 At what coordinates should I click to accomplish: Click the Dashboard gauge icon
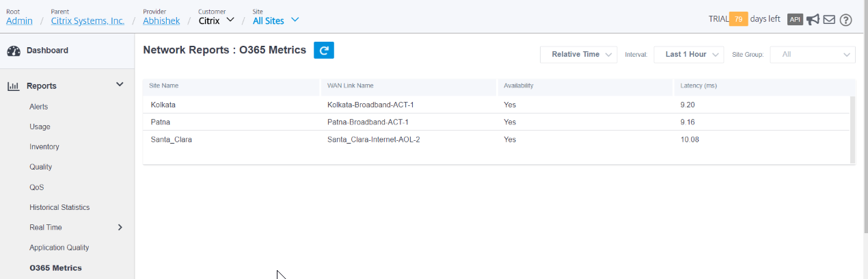point(14,51)
